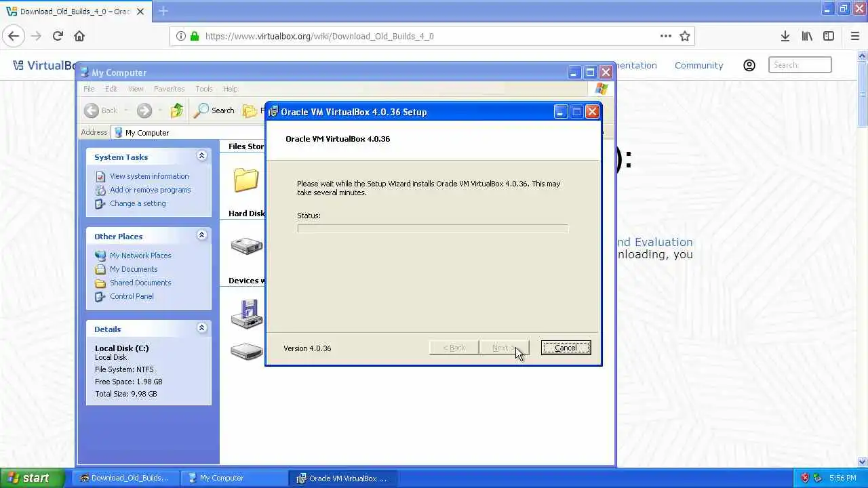Screen dimensions: 868x488
Task: Click VirtualBox site account icon
Action: 749,65
